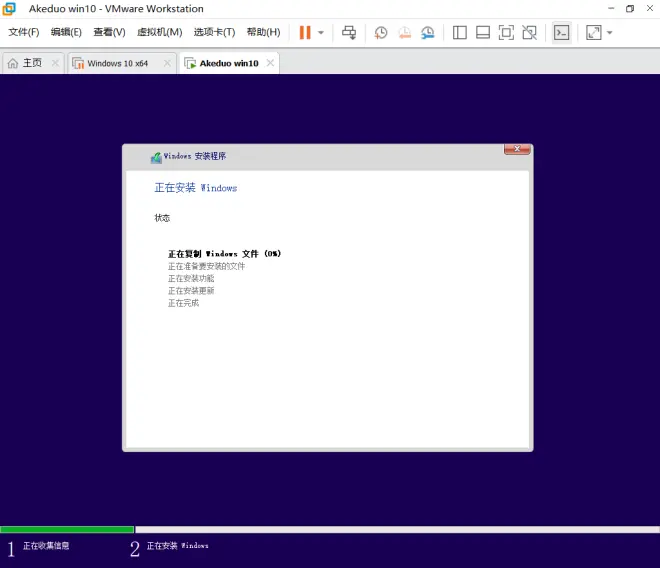The height and width of the screenshot is (568, 660).
Task: Send Ctrl+Alt+Del to the virtual machine
Action: pyautogui.click(x=349, y=32)
